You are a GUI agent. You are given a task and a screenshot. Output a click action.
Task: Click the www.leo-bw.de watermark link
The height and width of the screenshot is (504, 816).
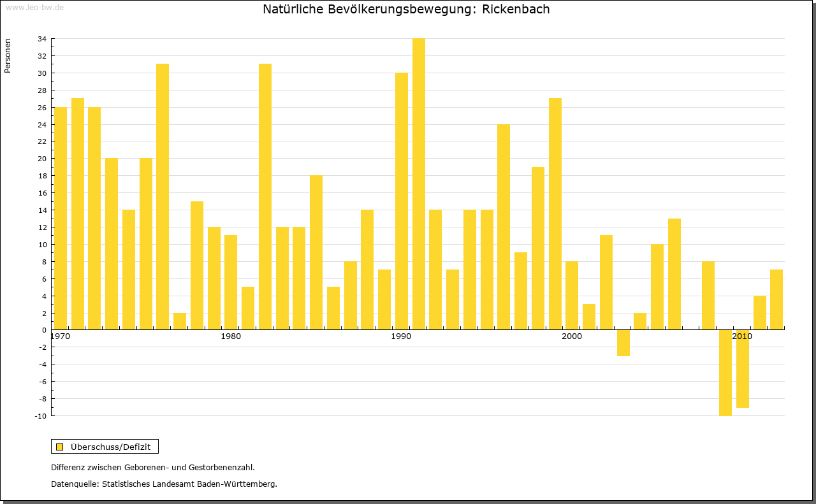(34, 7)
